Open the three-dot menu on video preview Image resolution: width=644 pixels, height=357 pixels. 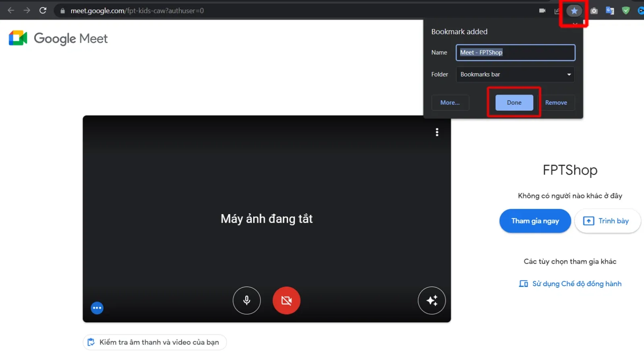pyautogui.click(x=437, y=132)
